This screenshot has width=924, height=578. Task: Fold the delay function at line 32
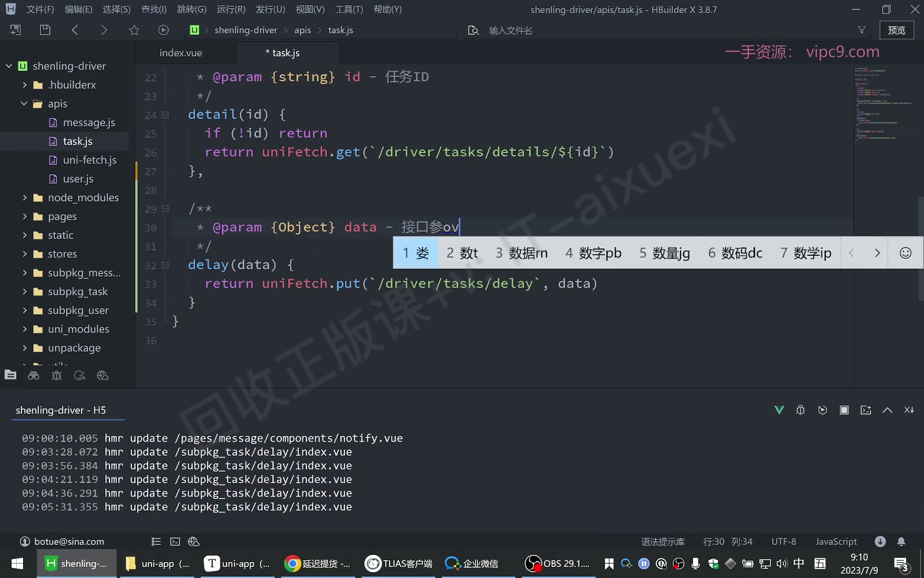(x=166, y=265)
